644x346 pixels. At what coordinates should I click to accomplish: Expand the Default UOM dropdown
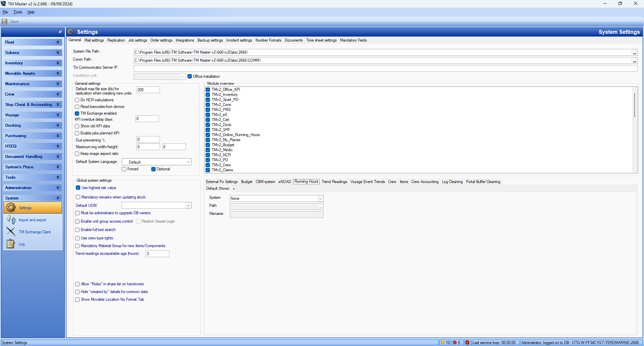tap(156, 205)
